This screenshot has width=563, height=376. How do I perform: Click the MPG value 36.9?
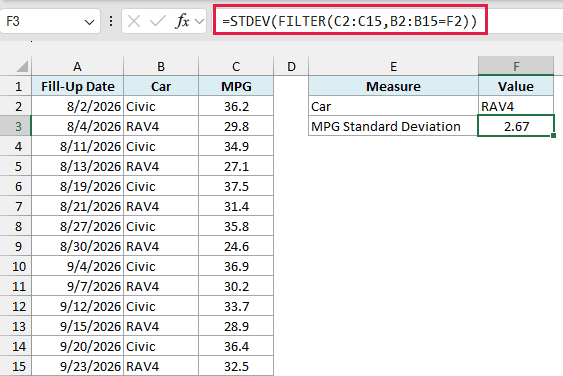pos(236,266)
